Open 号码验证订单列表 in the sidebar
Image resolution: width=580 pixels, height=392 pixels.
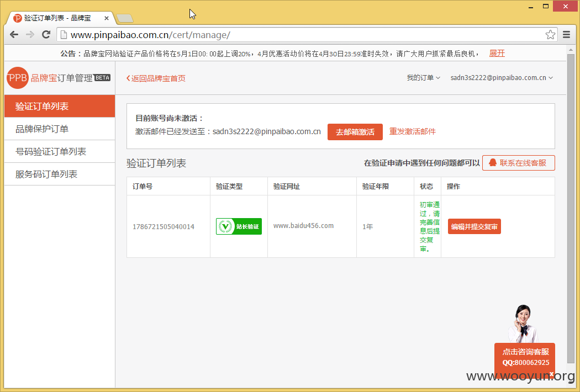click(60, 151)
